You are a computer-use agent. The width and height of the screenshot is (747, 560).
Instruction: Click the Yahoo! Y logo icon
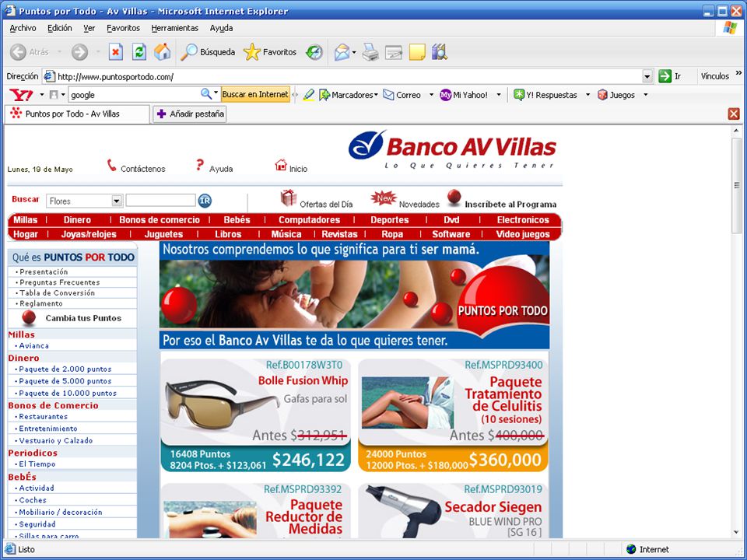[22, 95]
